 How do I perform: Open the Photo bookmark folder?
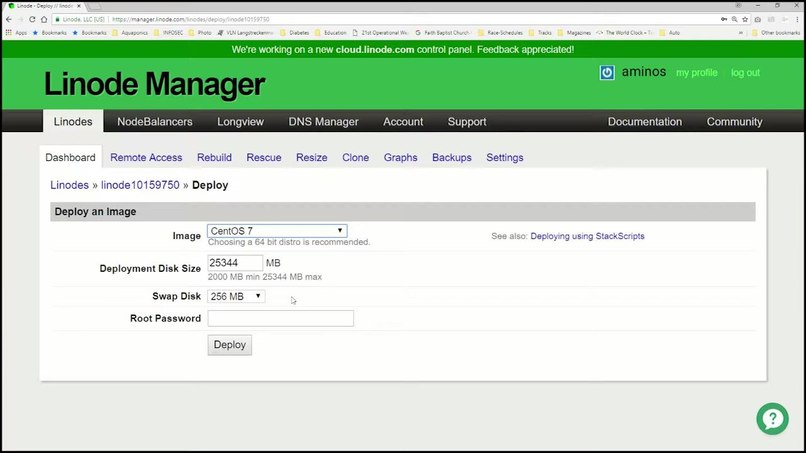tap(200, 32)
